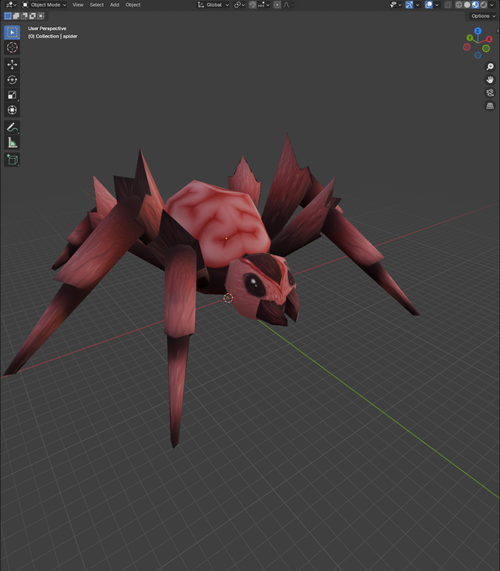
Task: Toggle snapping magnet button
Action: click(x=252, y=5)
